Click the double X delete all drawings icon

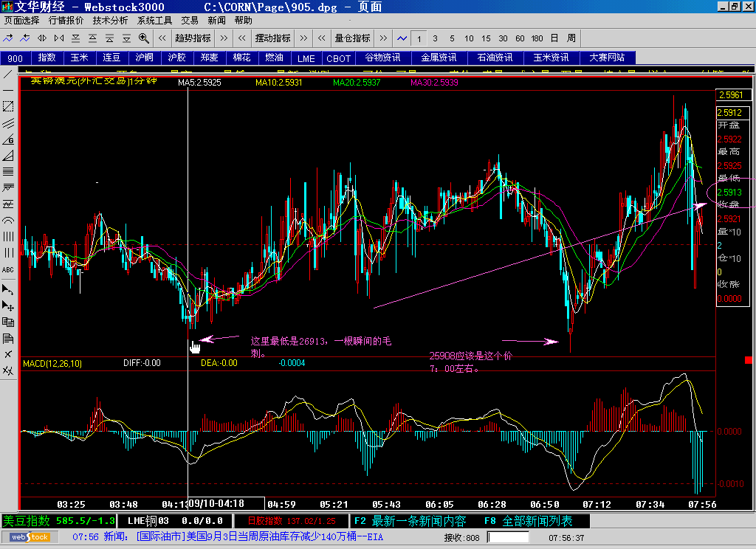click(x=7, y=370)
